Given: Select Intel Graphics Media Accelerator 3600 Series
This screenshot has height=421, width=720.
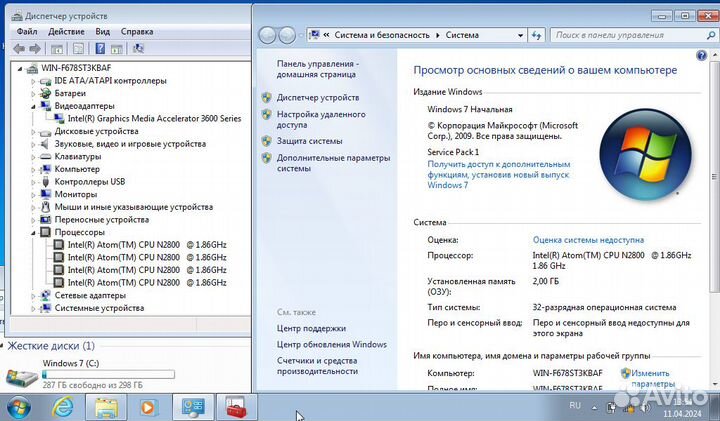Looking at the screenshot, I should coord(154,118).
